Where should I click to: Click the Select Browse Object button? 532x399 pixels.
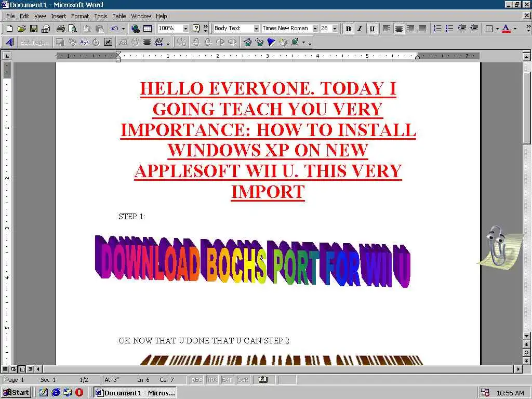[527, 353]
